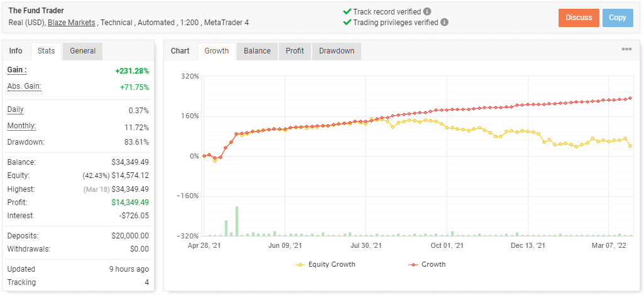
Task: Click info icon beside Track record verified
Action: [x=427, y=11]
